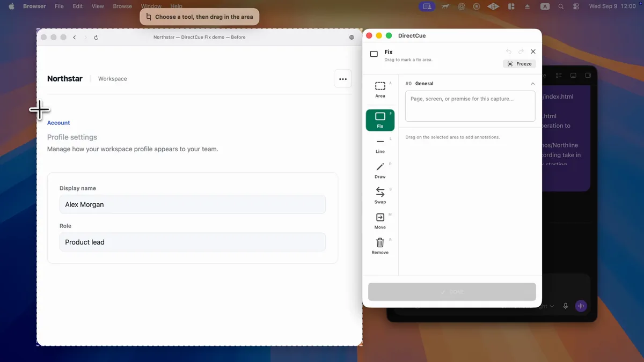The height and width of the screenshot is (362, 644).
Task: Select the Move tool
Action: point(380,221)
